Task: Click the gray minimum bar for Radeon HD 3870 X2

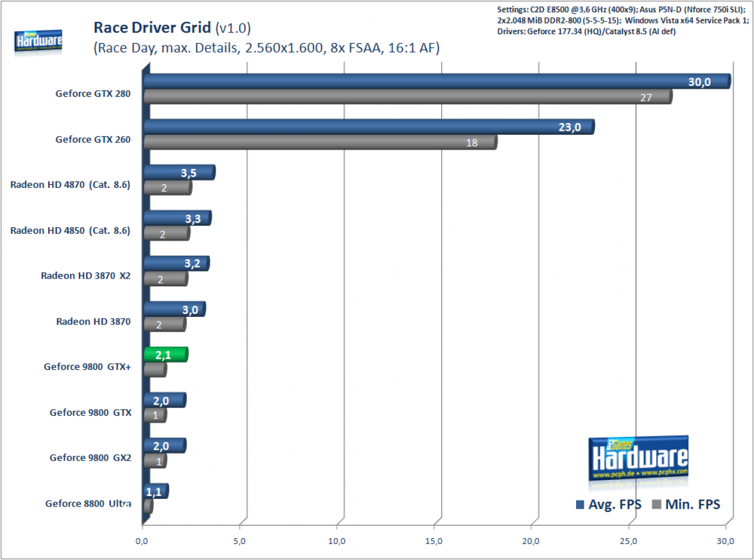Action: point(166,279)
